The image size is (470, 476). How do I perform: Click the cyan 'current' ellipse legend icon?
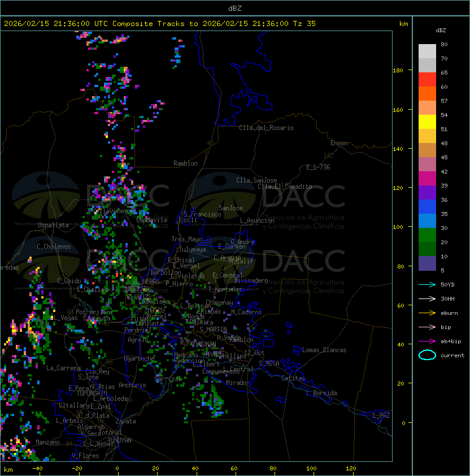tap(427, 355)
